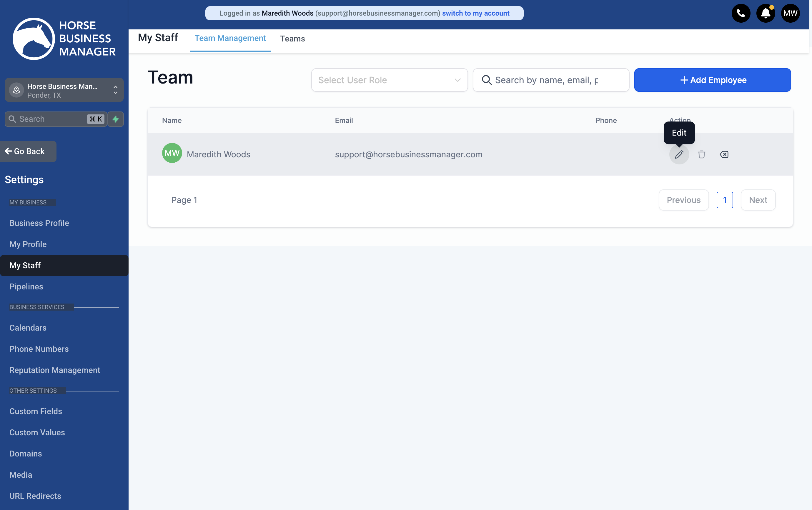Open Reputation Management settings
The width and height of the screenshot is (812, 510).
tap(55, 370)
